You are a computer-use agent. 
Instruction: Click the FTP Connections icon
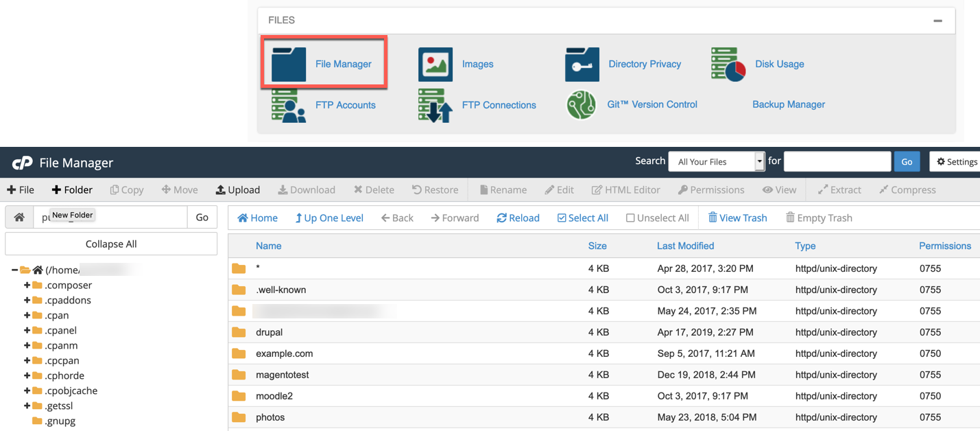tap(435, 106)
